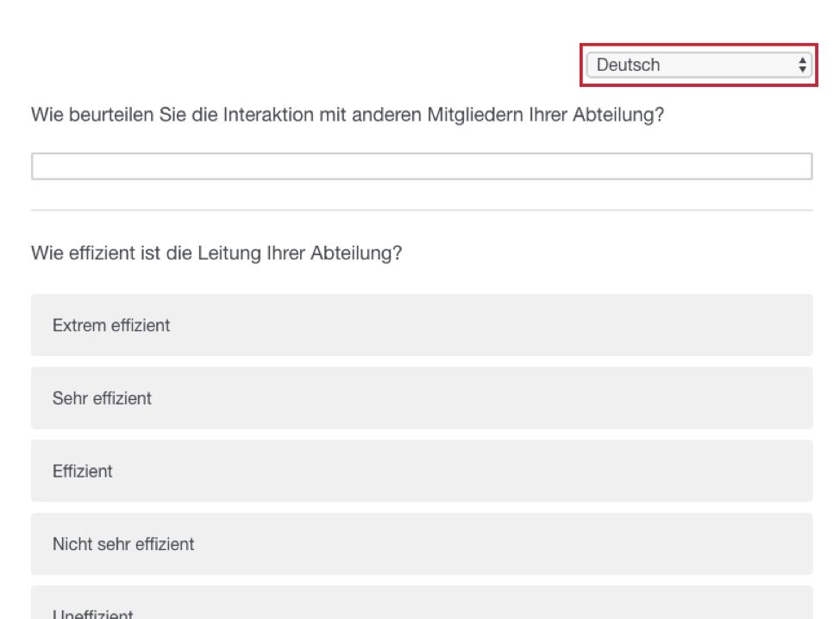Place cursor in the open-ended response box
The height and width of the screenshot is (619, 840).
422,166
